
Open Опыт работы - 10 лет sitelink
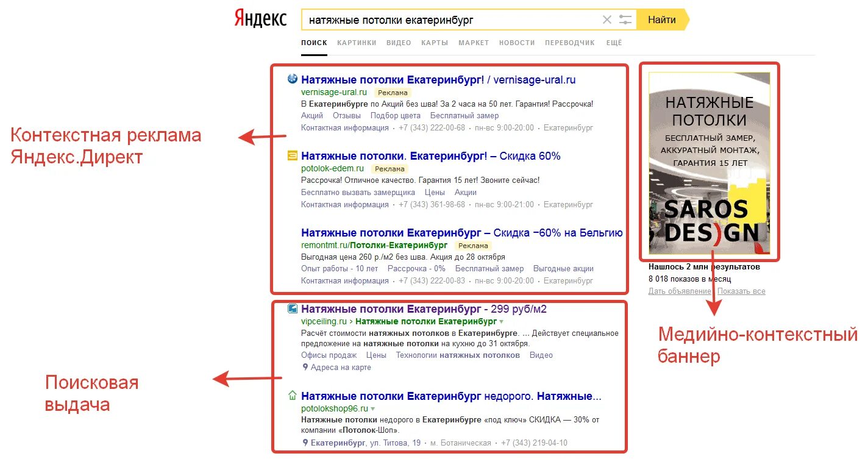pos(340,268)
